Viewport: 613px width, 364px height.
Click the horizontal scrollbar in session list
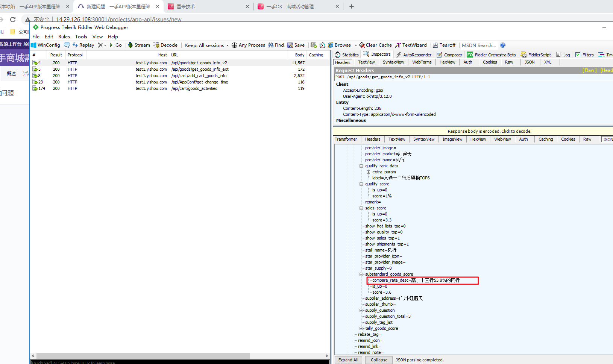(143, 356)
